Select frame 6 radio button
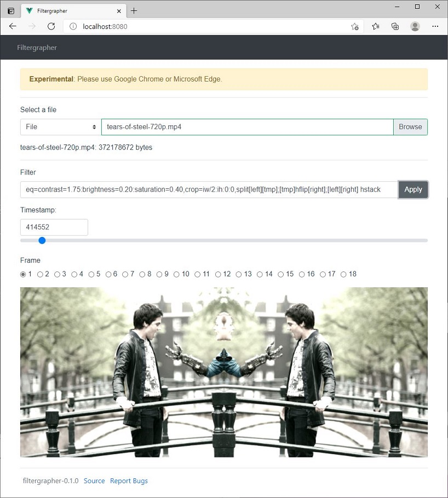 point(108,274)
